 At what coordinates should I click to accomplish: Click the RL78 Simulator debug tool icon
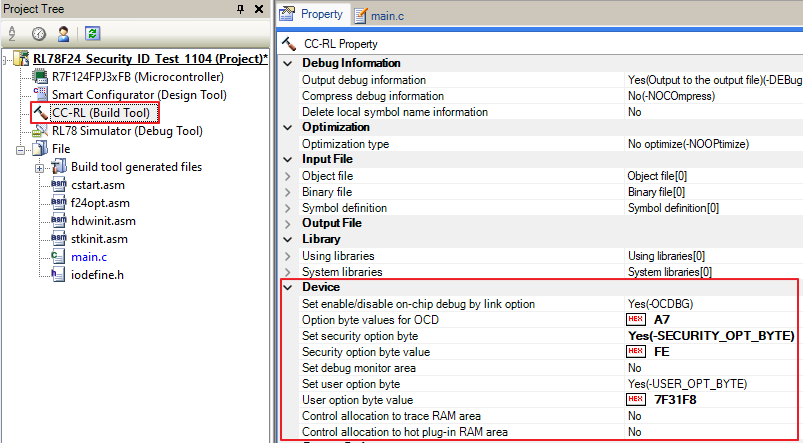[x=40, y=131]
